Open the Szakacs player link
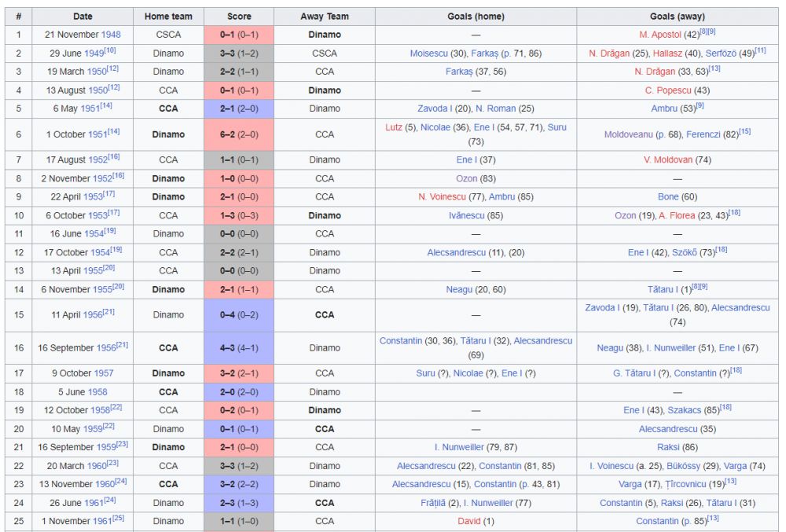This screenshot has width=786, height=532. pyautogui.click(x=685, y=410)
